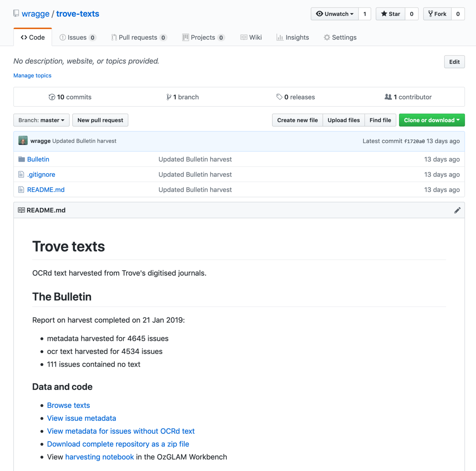Click the eye icon on Unwatch button
This screenshot has height=471, width=476.
click(319, 14)
